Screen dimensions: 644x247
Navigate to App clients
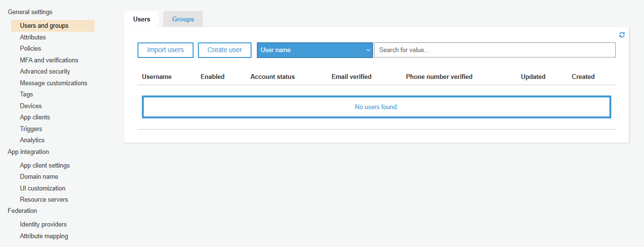point(35,117)
